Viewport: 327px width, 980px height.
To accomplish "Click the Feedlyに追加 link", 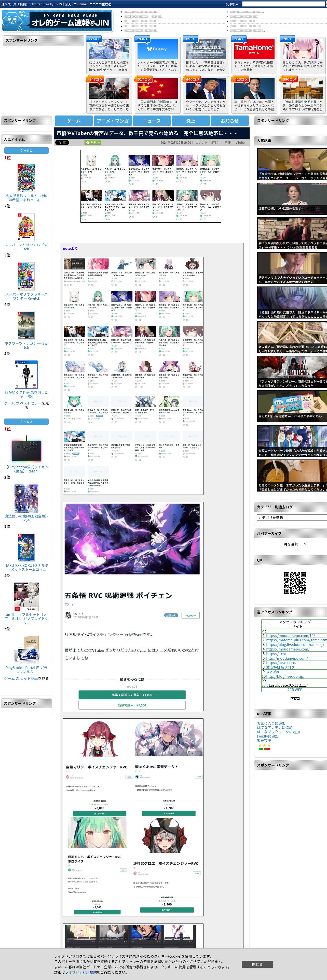I will coord(268,736).
